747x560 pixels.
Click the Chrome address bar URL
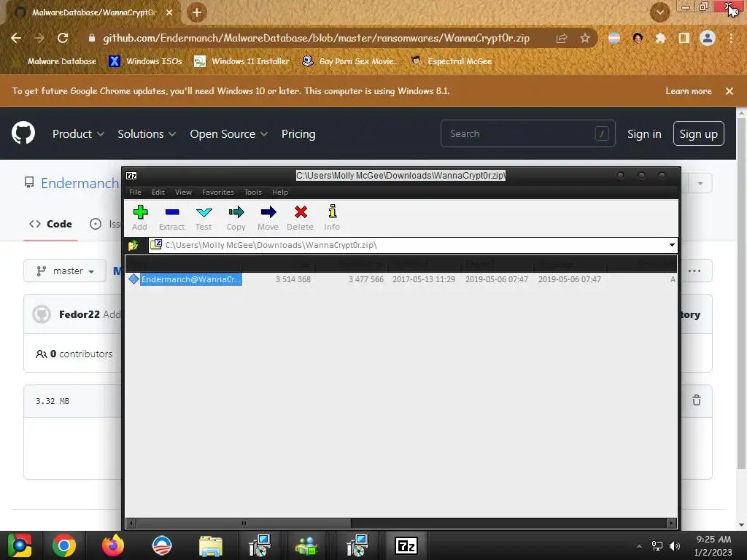[316, 38]
